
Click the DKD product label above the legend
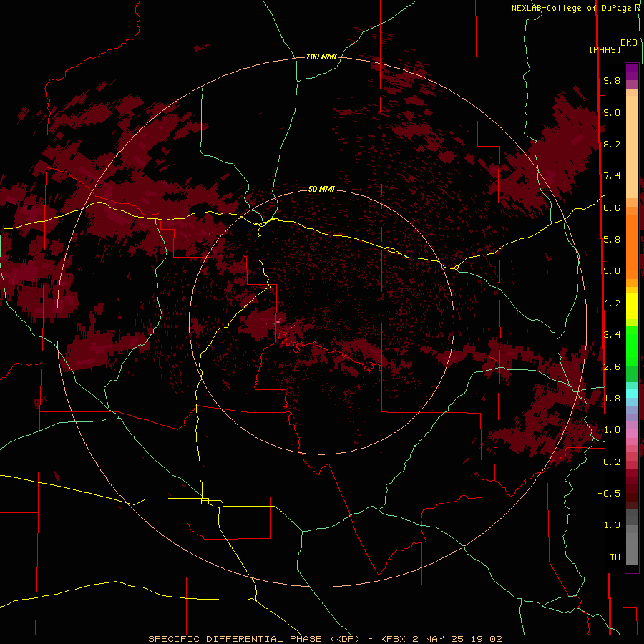[629, 43]
